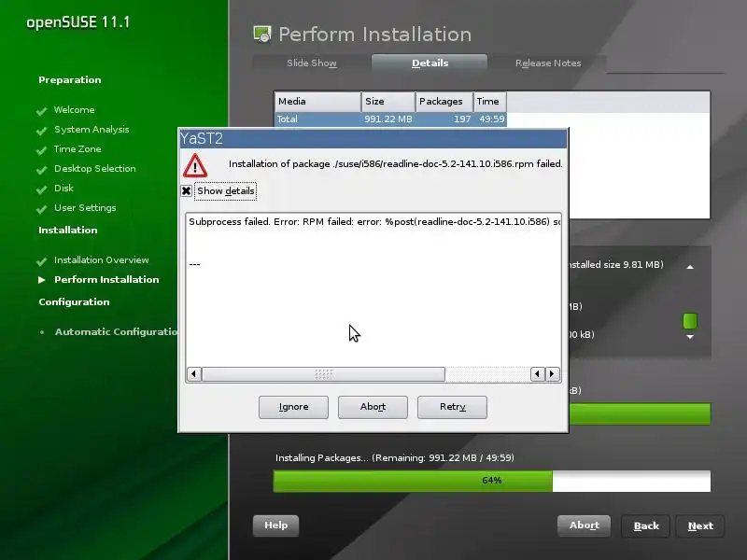Click the Time Zone step checkmark

point(41,150)
